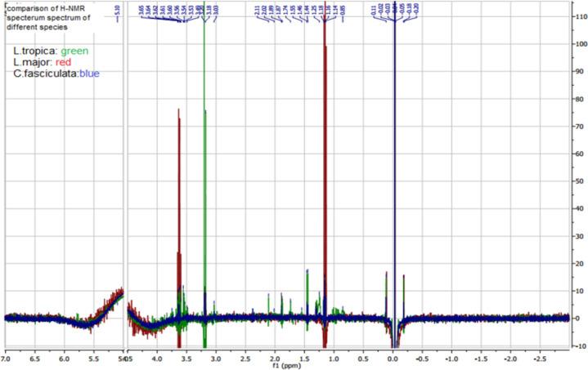Select the 'C.fasciculata:blue' legend entry
Image resolution: width=588 pixels, height=370 pixels.
tap(56, 74)
